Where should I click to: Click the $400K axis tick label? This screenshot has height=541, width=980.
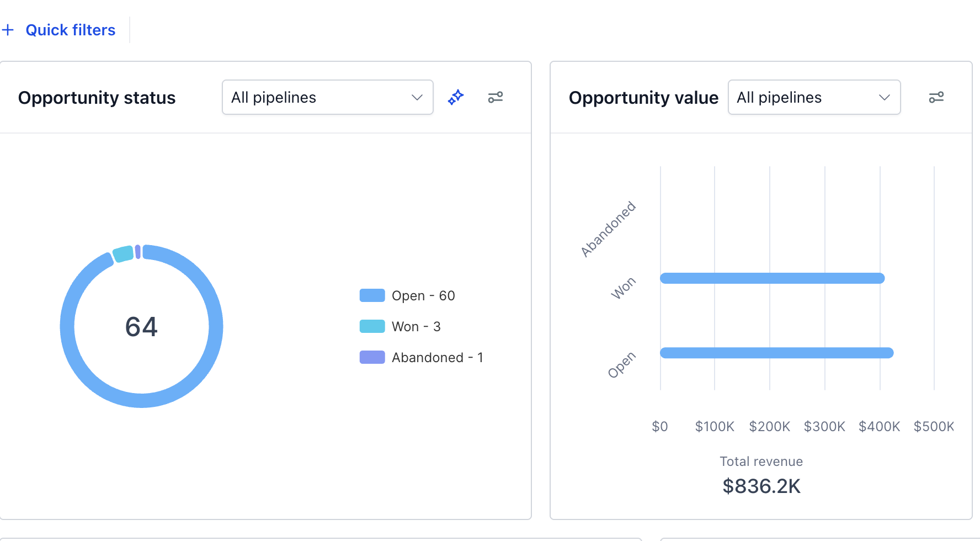click(880, 427)
